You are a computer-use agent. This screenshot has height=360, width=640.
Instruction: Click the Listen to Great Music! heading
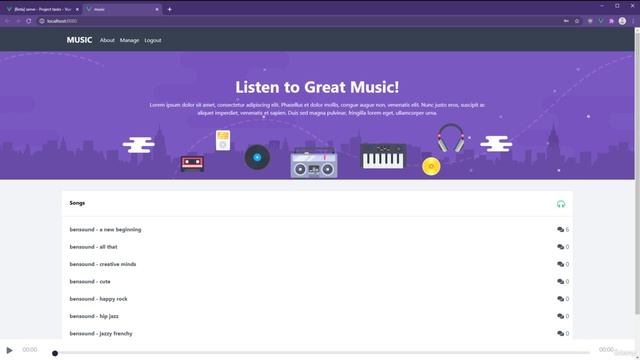[317, 87]
